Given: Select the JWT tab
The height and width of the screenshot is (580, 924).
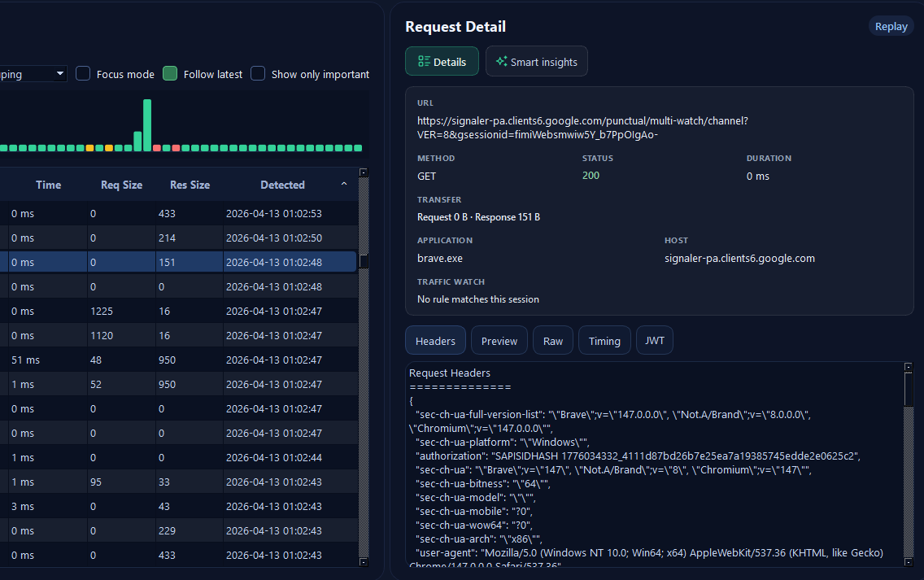Looking at the screenshot, I should tap(655, 341).
